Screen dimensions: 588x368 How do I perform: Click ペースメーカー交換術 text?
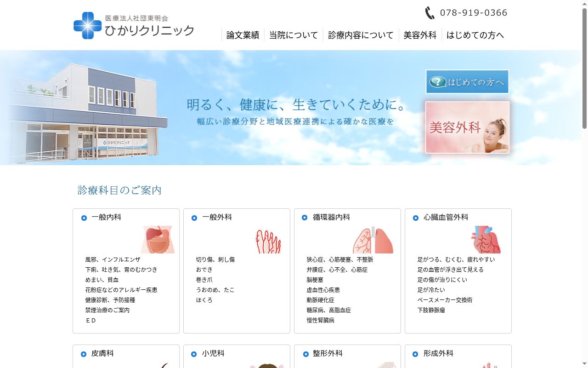(x=445, y=300)
